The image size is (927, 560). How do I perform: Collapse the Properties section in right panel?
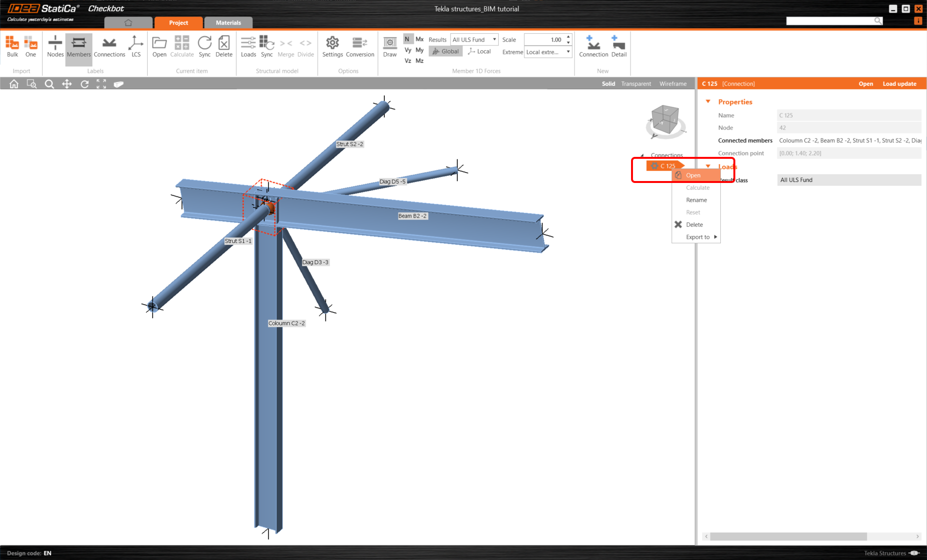point(708,101)
